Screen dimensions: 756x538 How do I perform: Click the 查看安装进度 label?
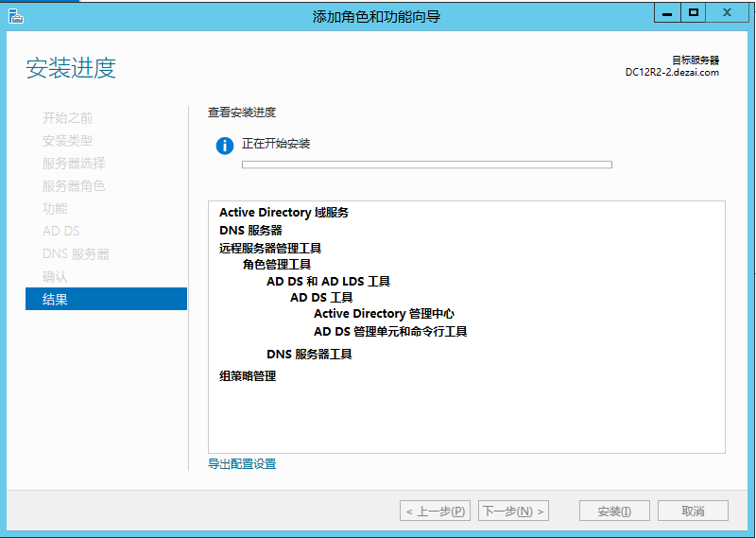242,113
